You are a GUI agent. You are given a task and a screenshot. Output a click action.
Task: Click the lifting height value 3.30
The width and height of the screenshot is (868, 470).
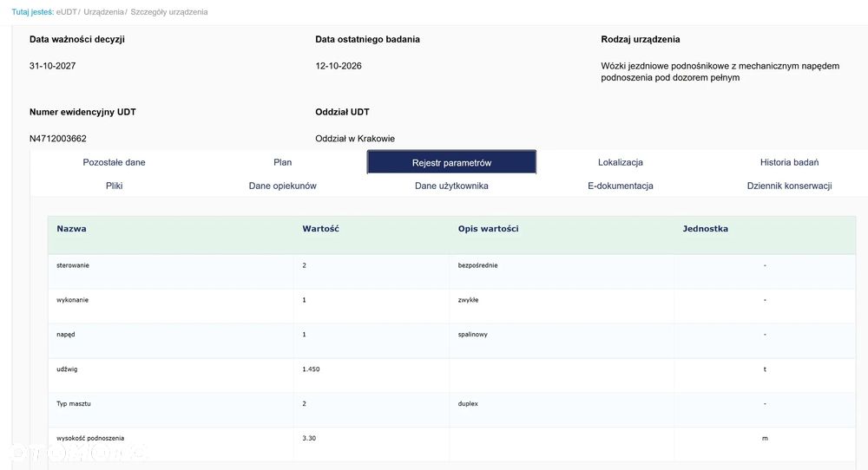(x=309, y=438)
